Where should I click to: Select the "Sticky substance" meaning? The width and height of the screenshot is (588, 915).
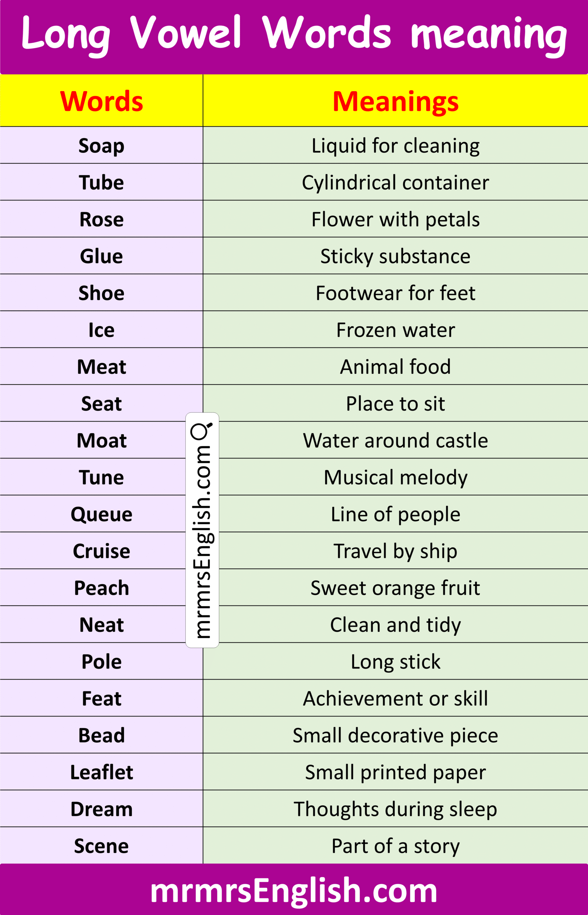click(x=395, y=256)
